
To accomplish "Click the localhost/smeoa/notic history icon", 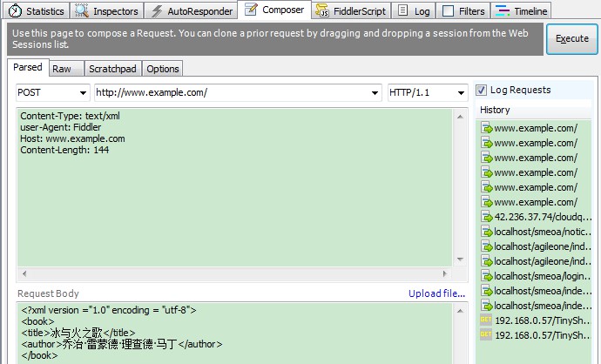I will click(487, 232).
